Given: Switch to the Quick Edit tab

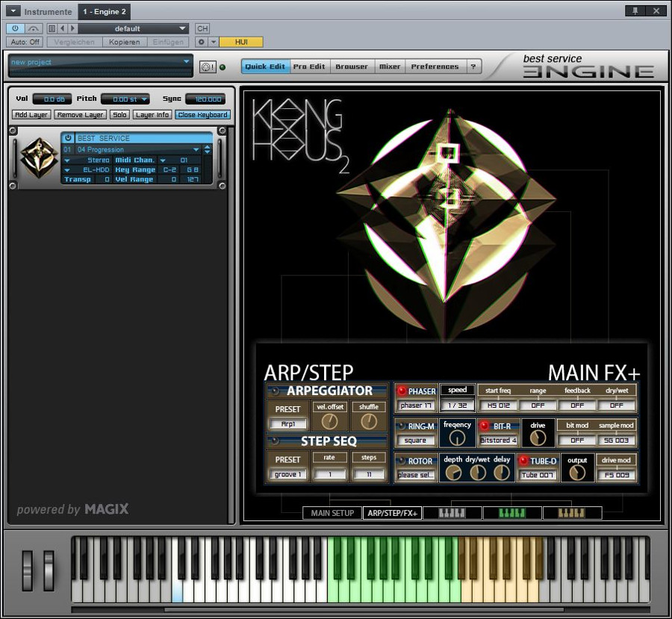Looking at the screenshot, I should pyautogui.click(x=265, y=66).
